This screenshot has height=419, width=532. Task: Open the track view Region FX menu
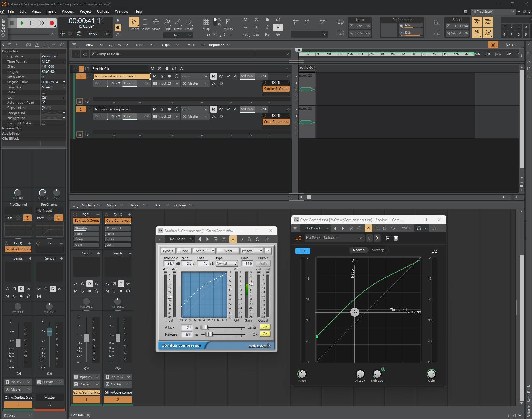point(220,45)
